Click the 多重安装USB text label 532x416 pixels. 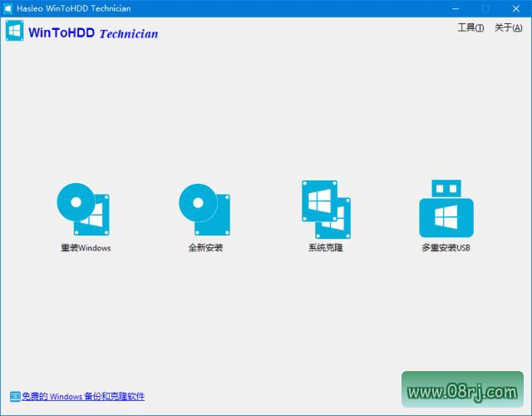click(x=446, y=248)
